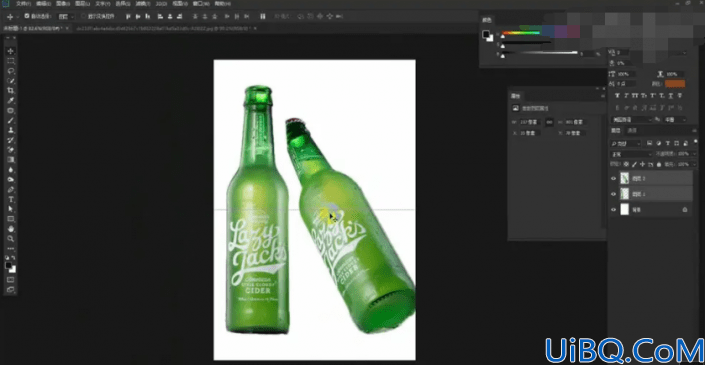The height and width of the screenshot is (365, 705).
Task: Open the File (文件) menu
Action: click(x=24, y=4)
